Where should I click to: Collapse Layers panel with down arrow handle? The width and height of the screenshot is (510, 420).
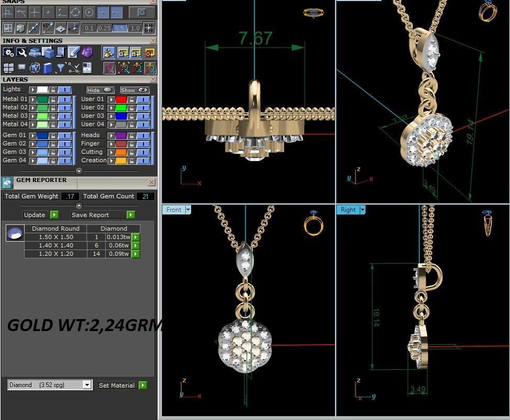[79, 171]
